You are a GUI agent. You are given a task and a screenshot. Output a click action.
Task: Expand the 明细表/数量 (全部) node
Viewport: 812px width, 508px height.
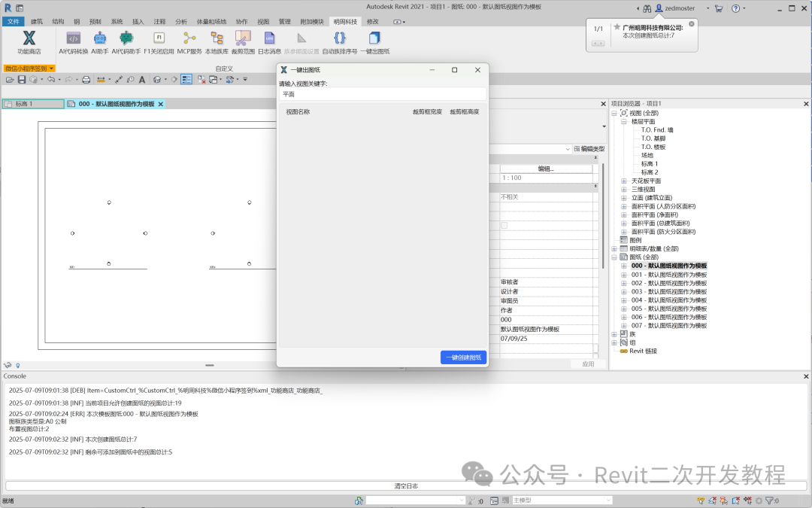614,249
